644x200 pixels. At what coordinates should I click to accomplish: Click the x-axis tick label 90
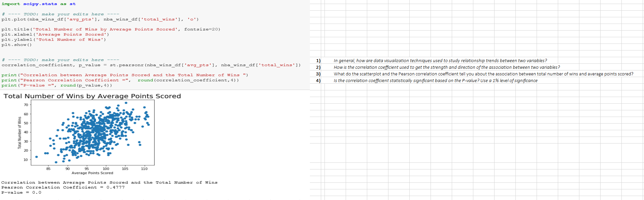pyautogui.click(x=68, y=169)
